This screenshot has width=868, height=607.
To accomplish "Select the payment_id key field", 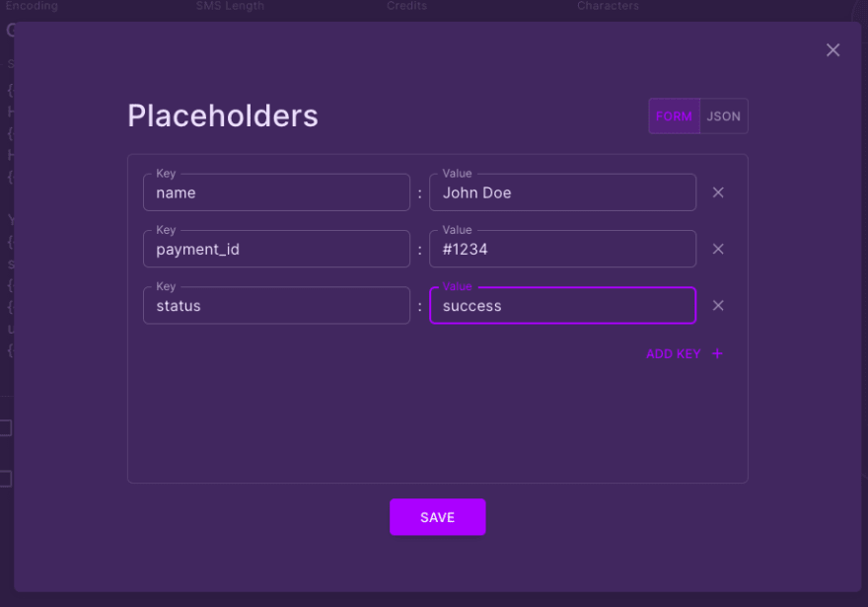I will click(276, 249).
